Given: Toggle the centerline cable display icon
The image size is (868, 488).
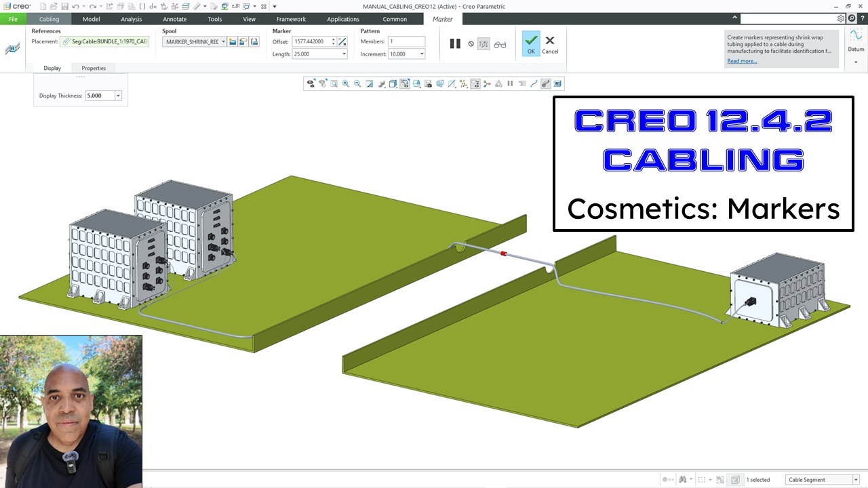Looking at the screenshot, I should (x=534, y=84).
